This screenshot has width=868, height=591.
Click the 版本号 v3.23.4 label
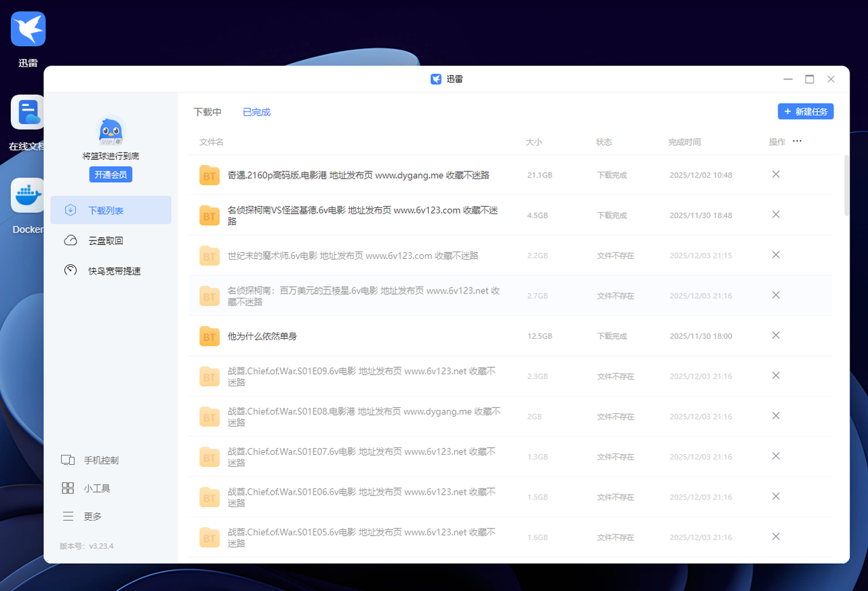tap(86, 546)
